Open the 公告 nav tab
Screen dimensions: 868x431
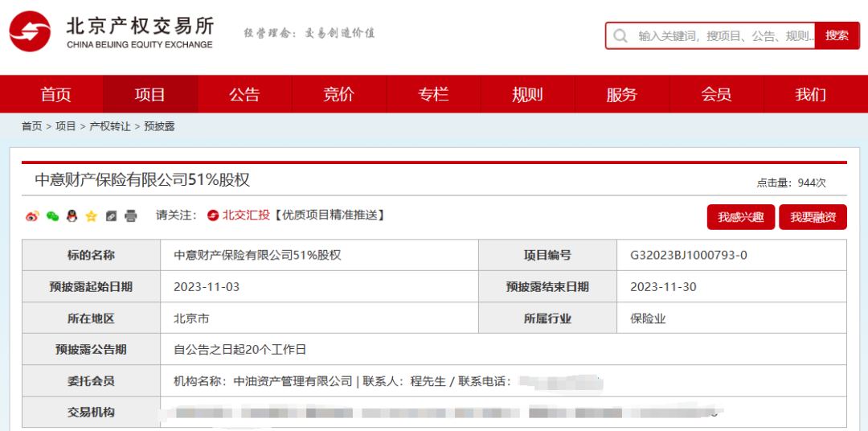coord(244,95)
